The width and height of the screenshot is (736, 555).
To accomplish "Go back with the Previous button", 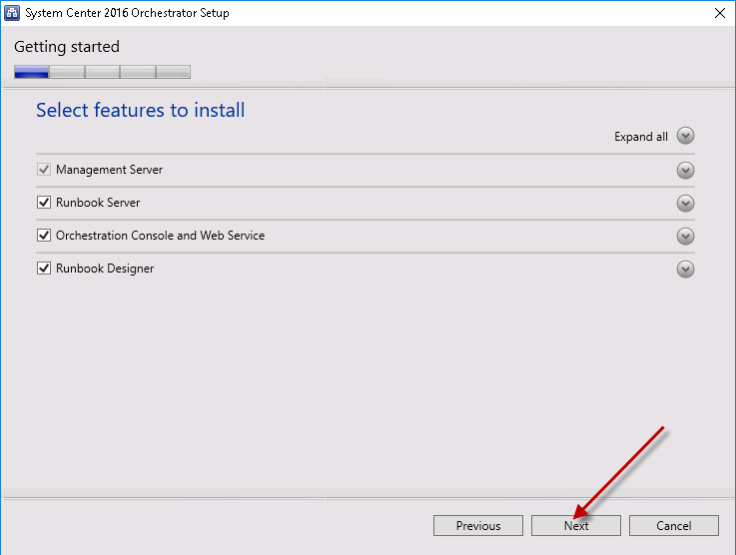I will point(478,526).
